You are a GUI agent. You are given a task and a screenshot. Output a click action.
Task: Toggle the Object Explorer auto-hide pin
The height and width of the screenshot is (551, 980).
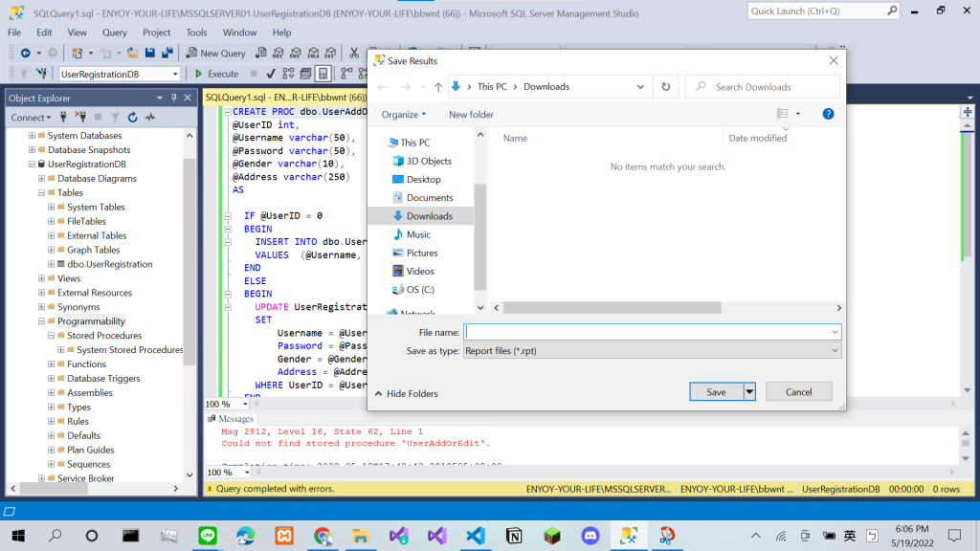pos(174,98)
